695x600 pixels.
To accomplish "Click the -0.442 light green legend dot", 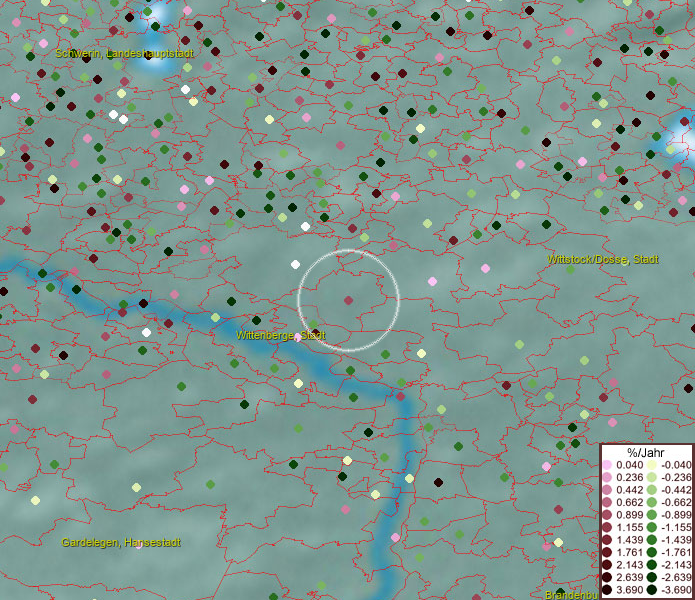I will (652, 490).
